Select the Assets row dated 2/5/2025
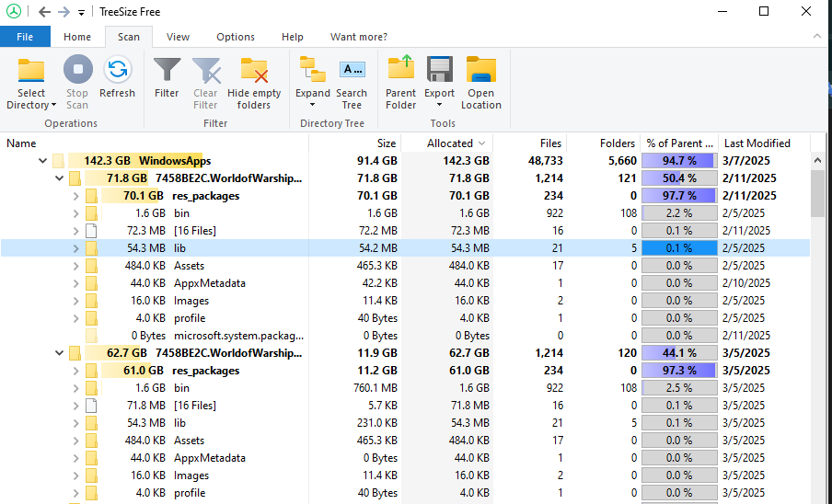832x504 pixels. coord(405,266)
